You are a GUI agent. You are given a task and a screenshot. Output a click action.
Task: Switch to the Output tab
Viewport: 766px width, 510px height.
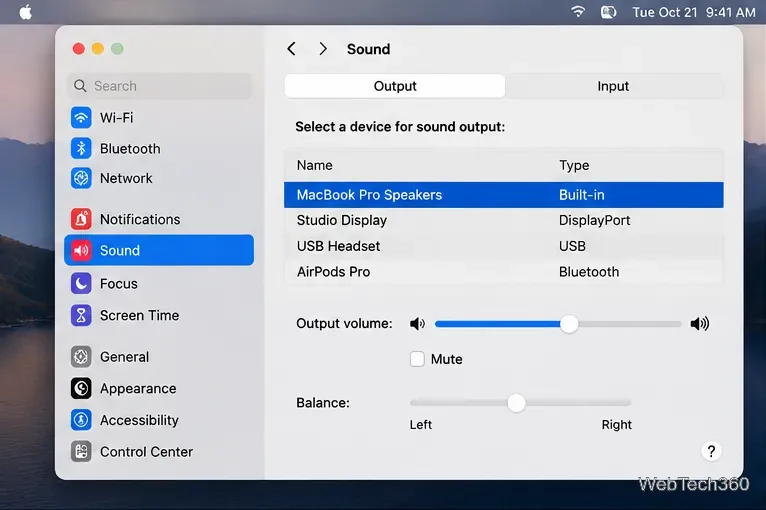395,86
